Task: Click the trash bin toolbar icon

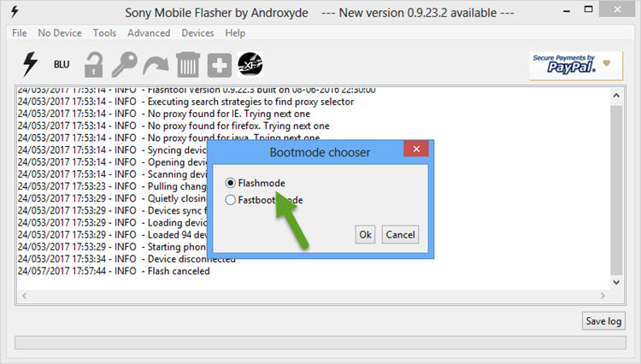Action: [188, 65]
